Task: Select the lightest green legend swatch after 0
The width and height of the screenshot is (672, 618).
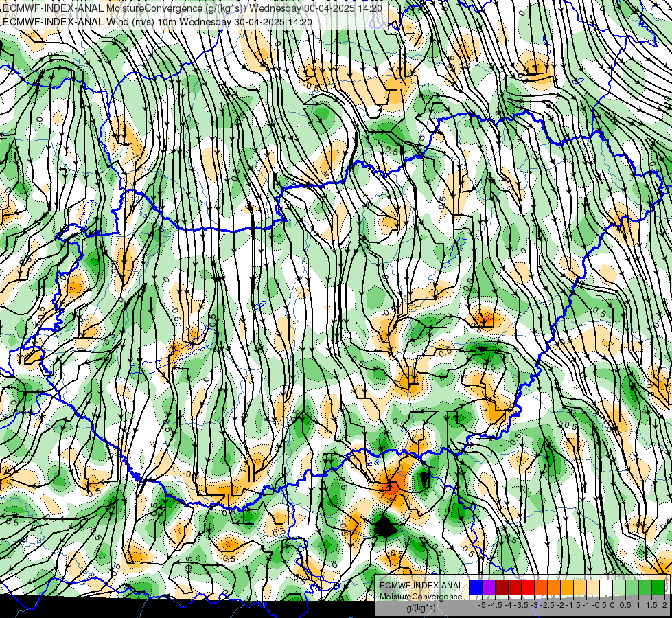Action: coord(619,588)
